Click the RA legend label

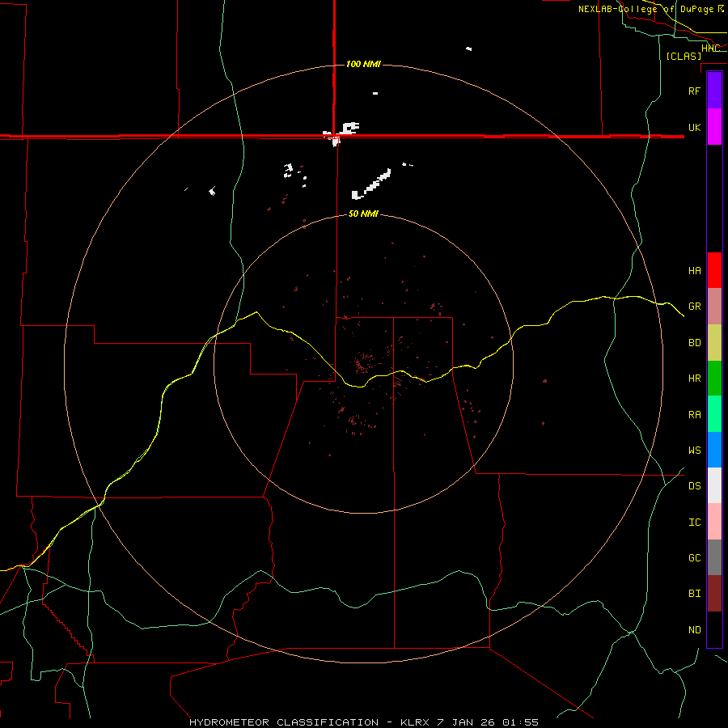(694, 415)
